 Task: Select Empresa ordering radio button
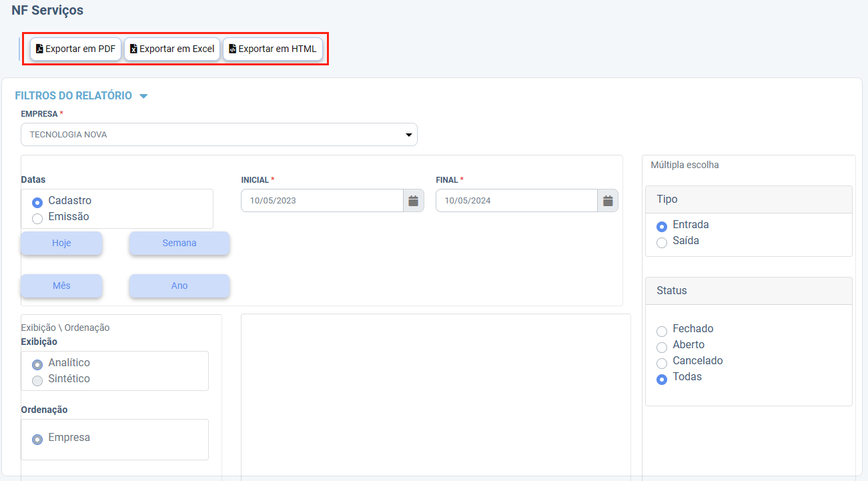37,439
